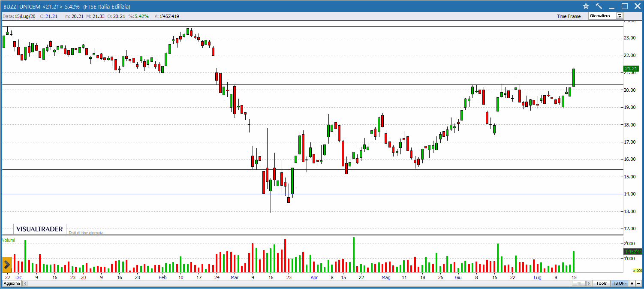The height and width of the screenshot is (289, 644).
Task: Add BUZZI UNICEM to favorites with the star icon
Action: tap(586, 6)
